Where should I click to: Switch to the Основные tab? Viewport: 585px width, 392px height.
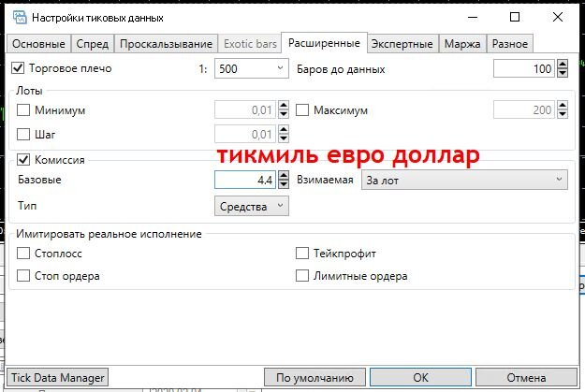38,44
